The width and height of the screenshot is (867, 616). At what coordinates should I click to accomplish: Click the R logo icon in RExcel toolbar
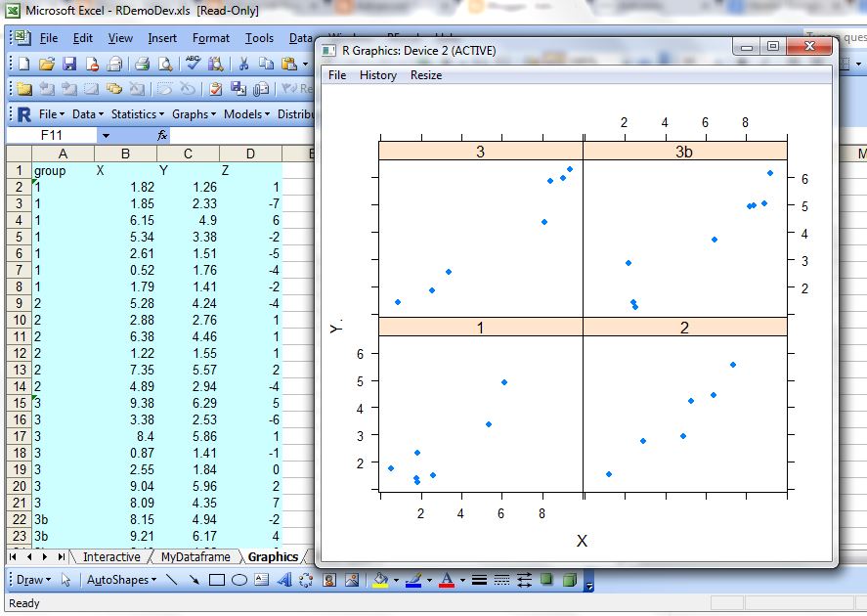pyautogui.click(x=24, y=114)
